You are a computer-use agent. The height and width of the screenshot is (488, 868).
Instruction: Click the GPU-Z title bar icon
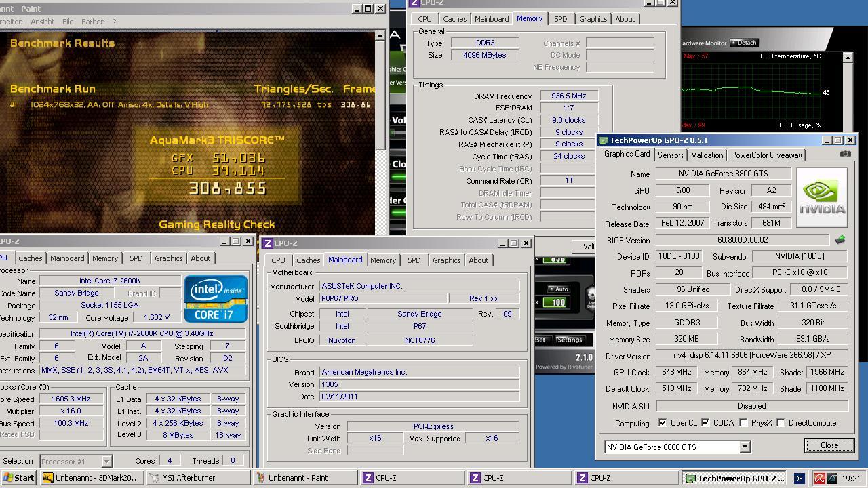tap(603, 140)
